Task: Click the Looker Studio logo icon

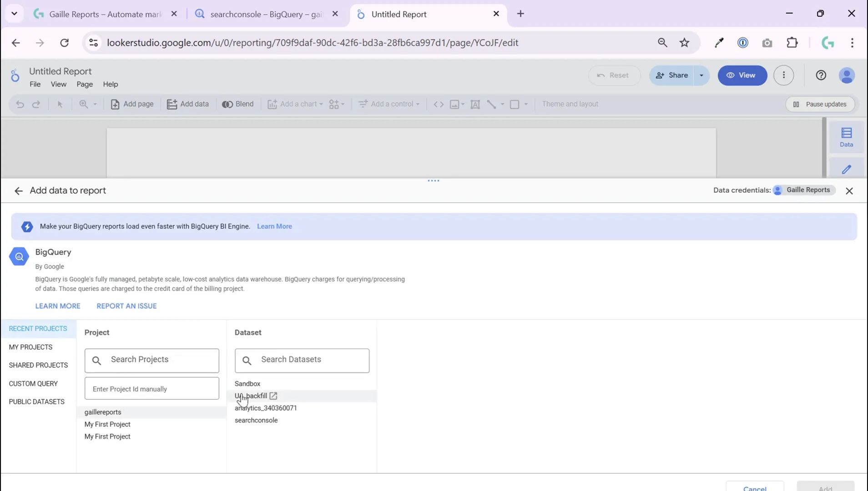Action: [x=15, y=75]
